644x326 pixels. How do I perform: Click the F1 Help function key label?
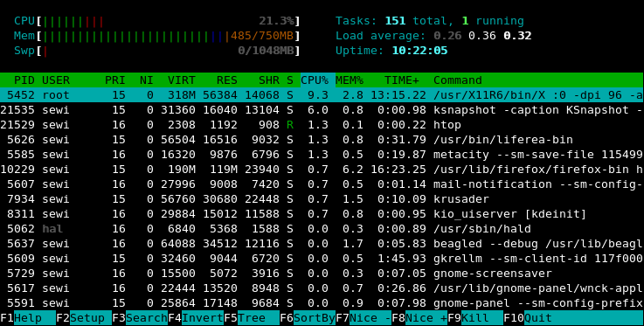coord(28,318)
